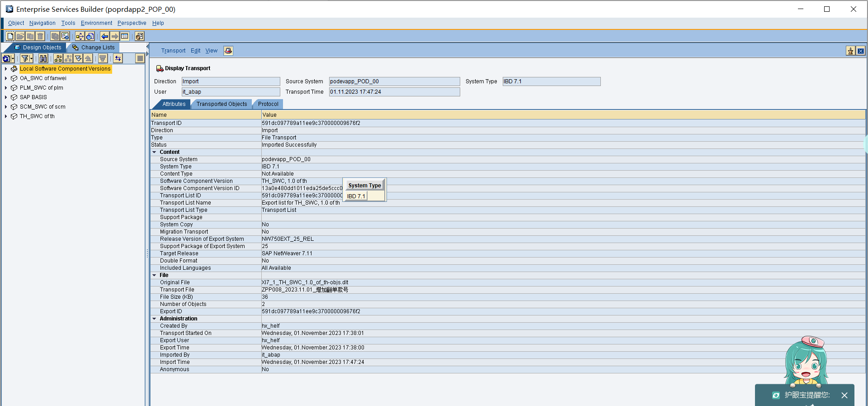Create a new object with toolbar icon
The image size is (868, 406).
[10, 36]
